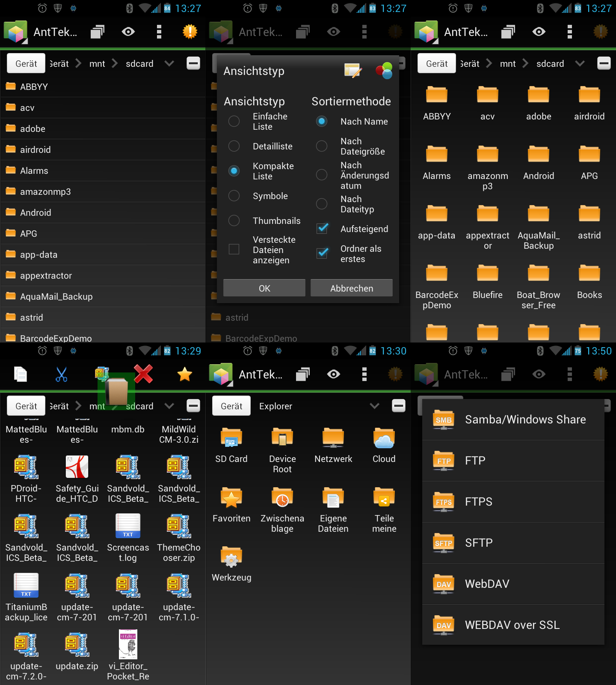The height and width of the screenshot is (685, 616).
Task: Collapse panel with minus button in icon grid view
Action: 604,63
